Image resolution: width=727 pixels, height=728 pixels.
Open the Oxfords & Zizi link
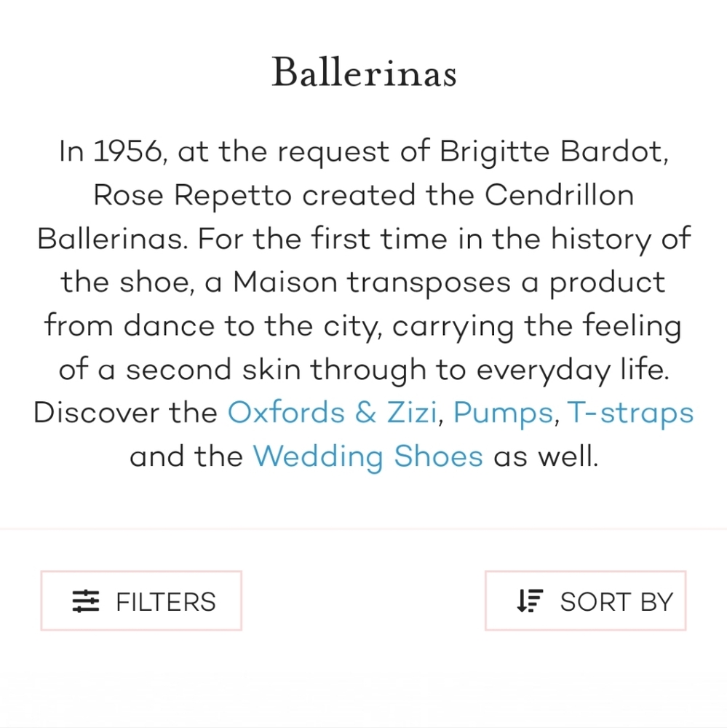coord(332,412)
